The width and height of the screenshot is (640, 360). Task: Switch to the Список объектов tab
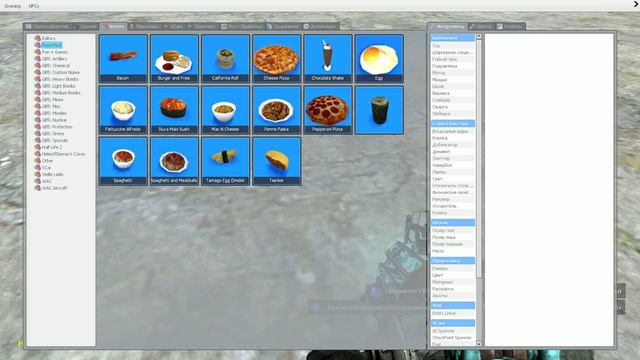47,27
